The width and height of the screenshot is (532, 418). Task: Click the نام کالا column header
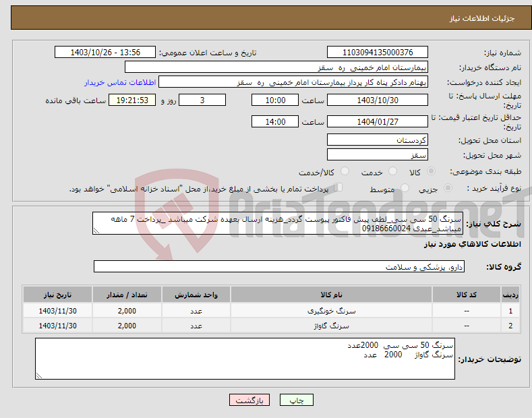tap(331, 295)
